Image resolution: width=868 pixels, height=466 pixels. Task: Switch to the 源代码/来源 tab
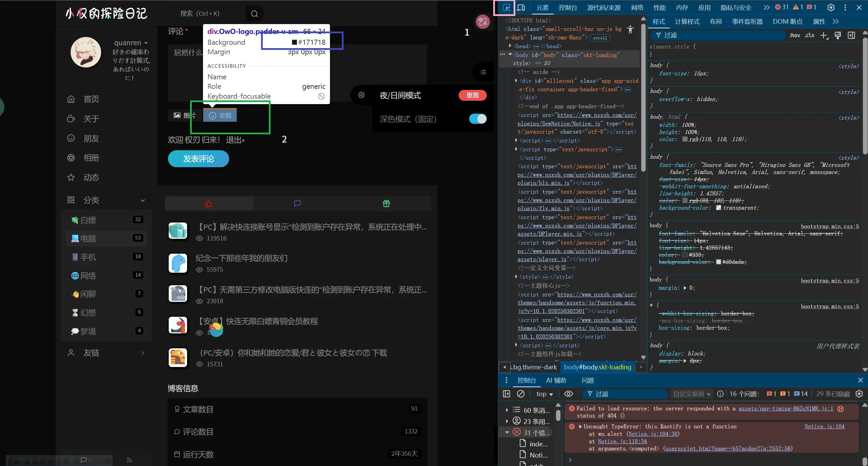point(604,7)
